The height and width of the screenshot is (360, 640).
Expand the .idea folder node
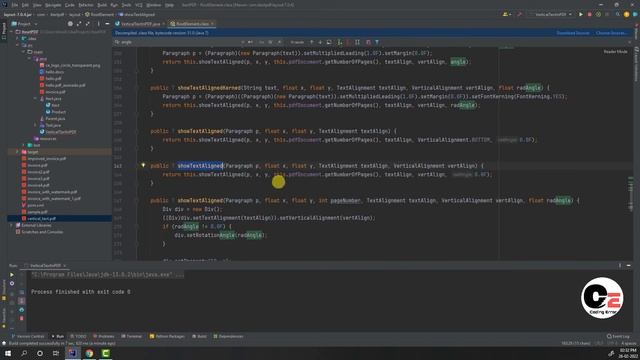pyautogui.click(x=18, y=39)
